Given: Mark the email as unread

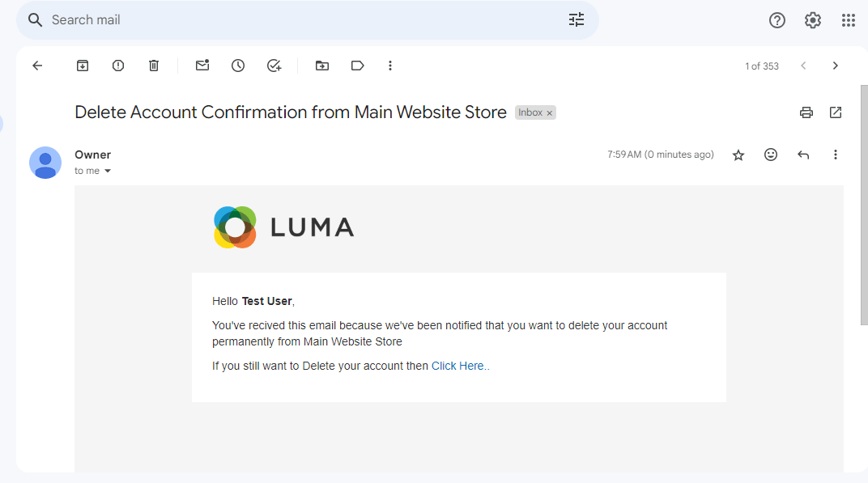Looking at the screenshot, I should tap(202, 66).
